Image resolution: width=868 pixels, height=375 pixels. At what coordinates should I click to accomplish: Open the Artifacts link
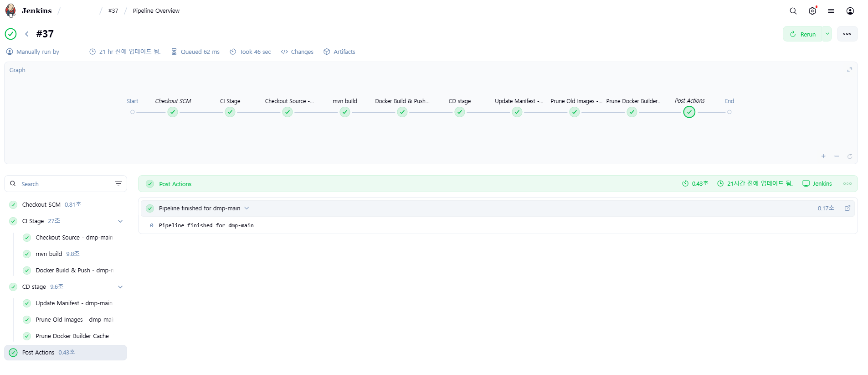point(339,52)
